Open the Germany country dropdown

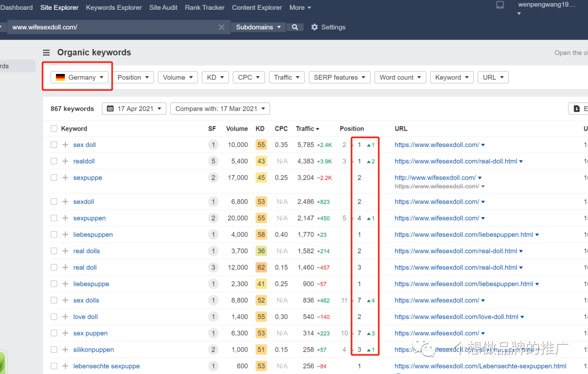tap(79, 77)
